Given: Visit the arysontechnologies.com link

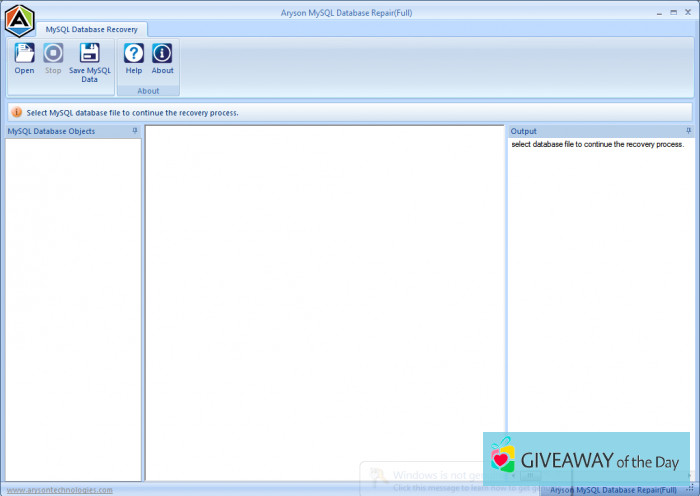Looking at the screenshot, I should (x=60, y=490).
